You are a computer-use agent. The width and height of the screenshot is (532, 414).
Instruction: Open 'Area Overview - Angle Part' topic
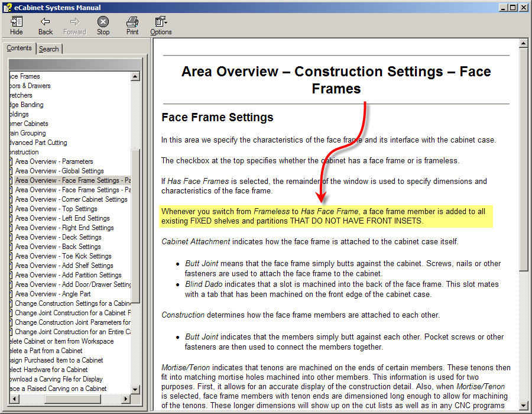53,295
